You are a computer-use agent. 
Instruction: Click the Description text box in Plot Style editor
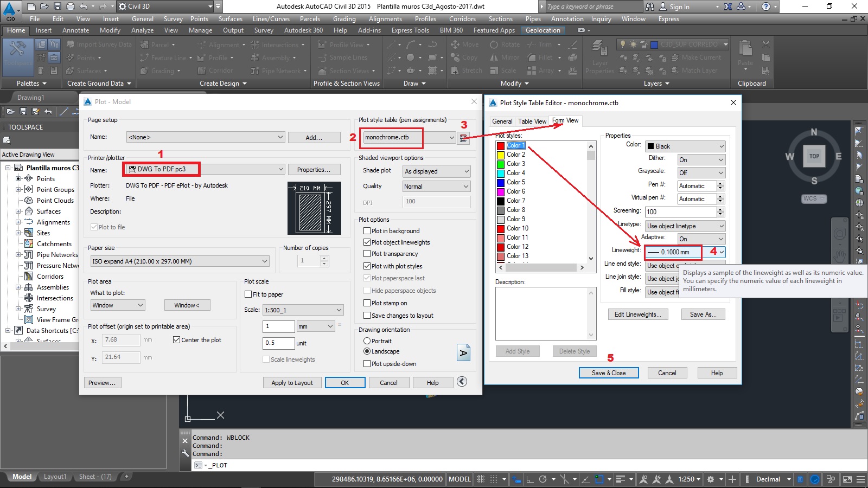tap(545, 313)
